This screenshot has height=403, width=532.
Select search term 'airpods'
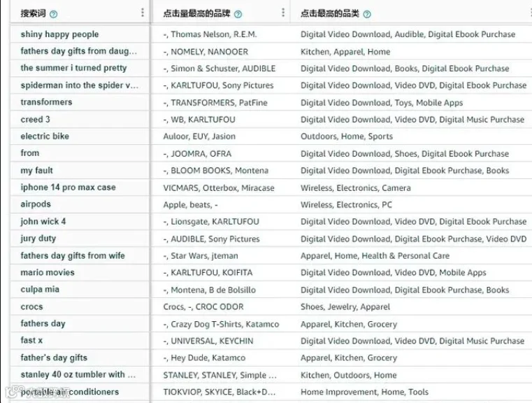click(x=36, y=204)
